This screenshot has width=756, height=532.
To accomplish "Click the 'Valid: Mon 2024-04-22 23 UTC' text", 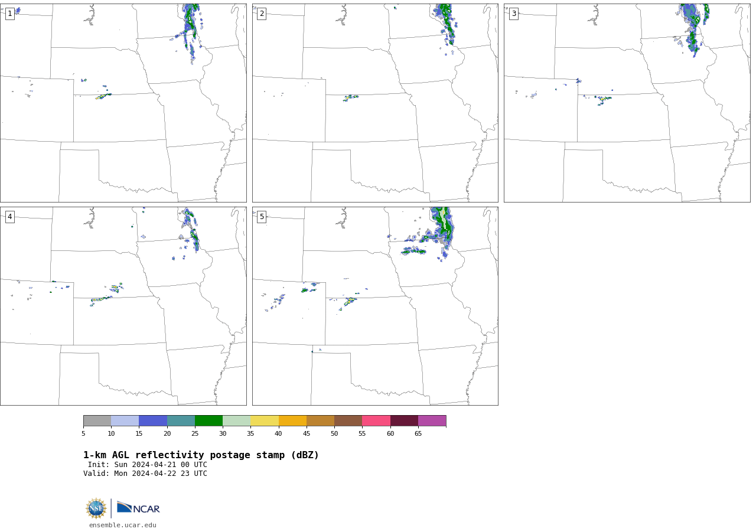I will point(145,474).
